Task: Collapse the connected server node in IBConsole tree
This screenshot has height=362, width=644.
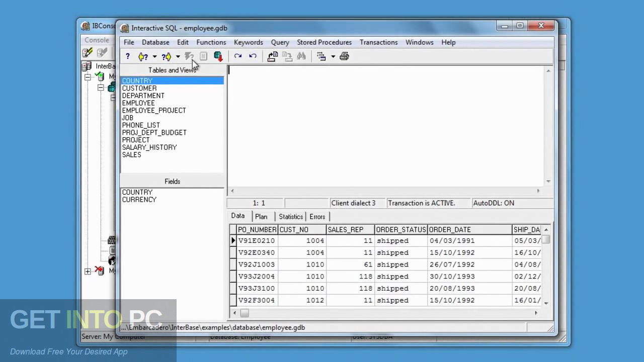Action: pos(88,77)
